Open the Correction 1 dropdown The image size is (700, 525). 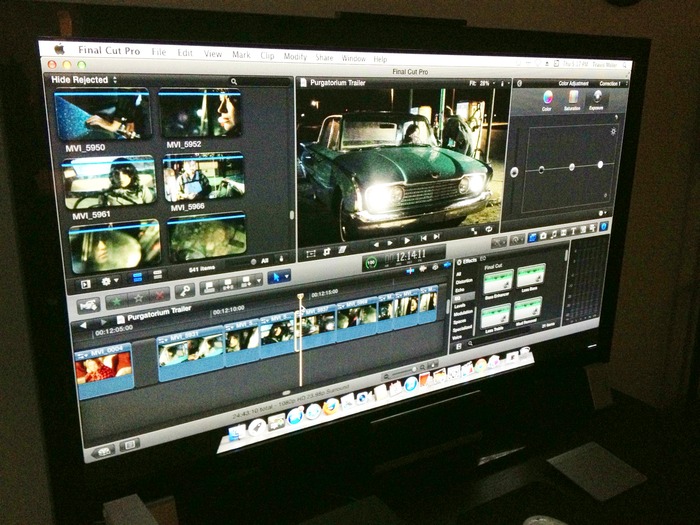coord(612,84)
